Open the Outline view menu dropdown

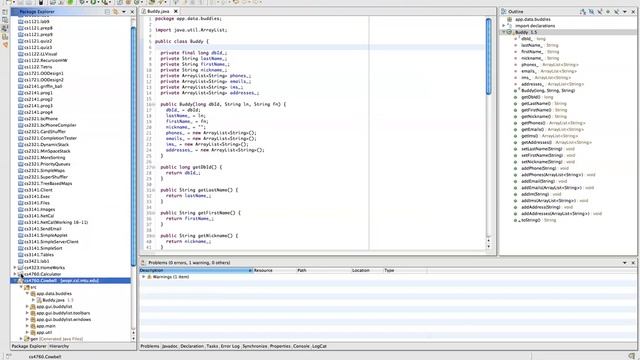[x=624, y=12]
